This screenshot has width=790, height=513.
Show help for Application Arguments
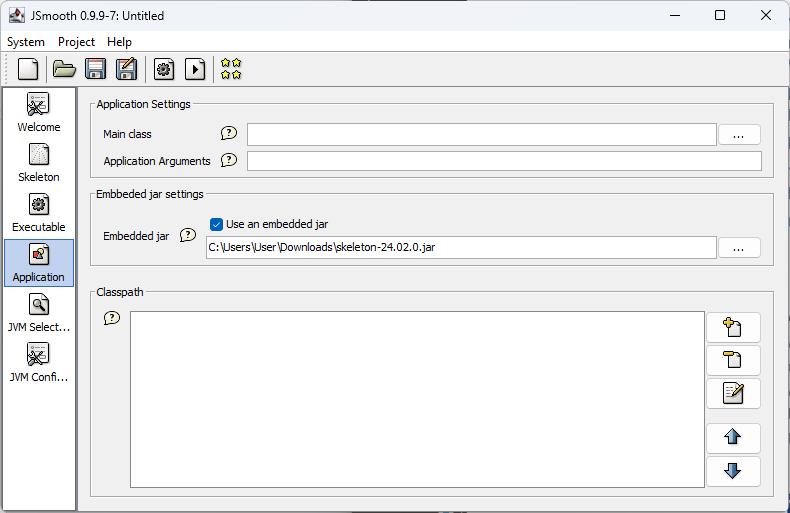(229, 160)
